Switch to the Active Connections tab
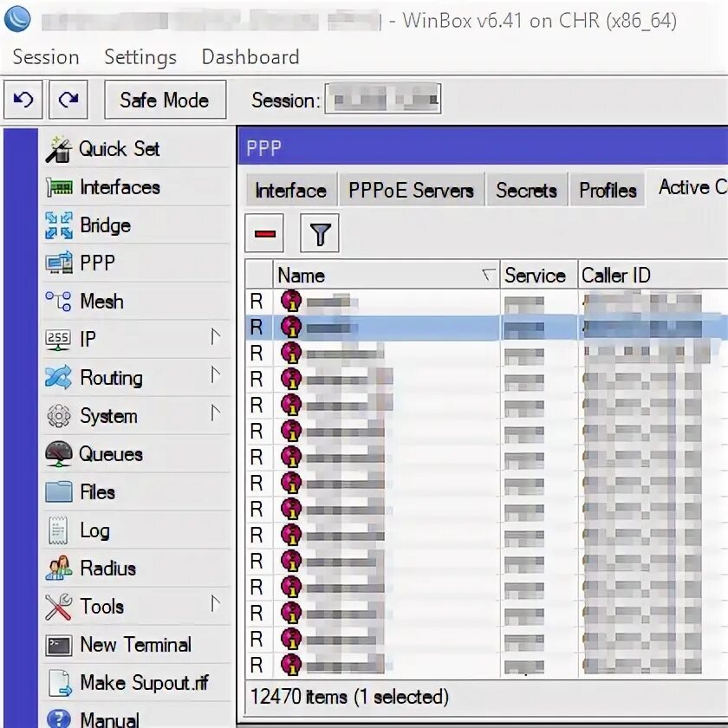 (688, 187)
